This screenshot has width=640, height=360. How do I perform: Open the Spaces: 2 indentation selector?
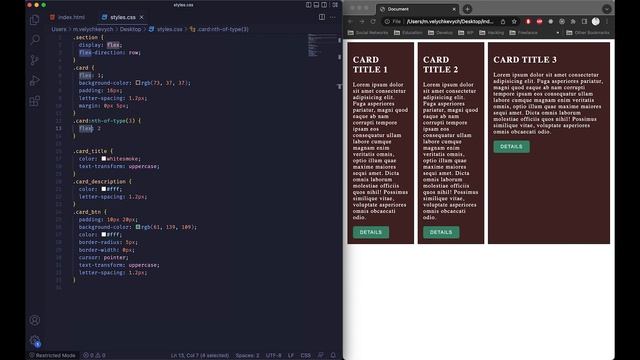pos(247,355)
